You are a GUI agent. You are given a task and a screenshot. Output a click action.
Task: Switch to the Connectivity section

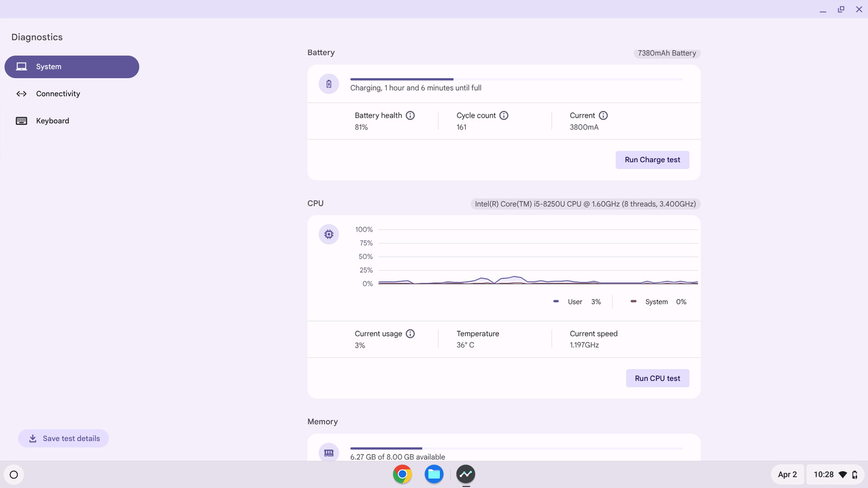point(72,94)
